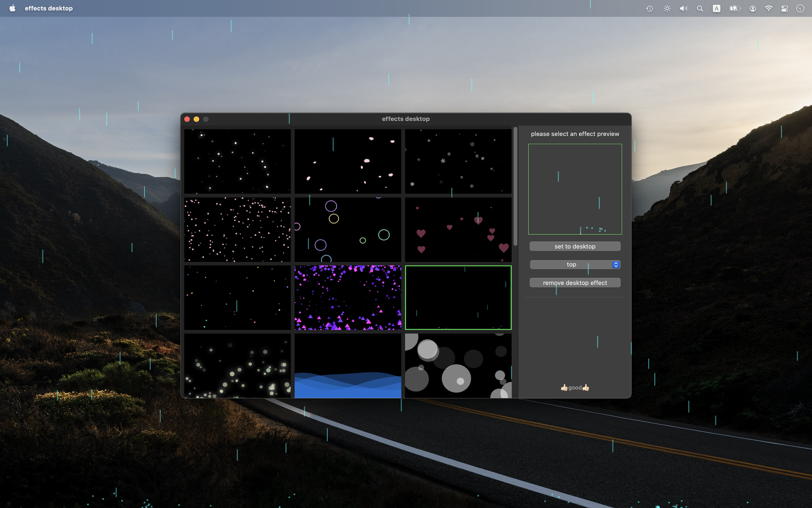Open Spotlight search magnifier icon

[x=700, y=8]
